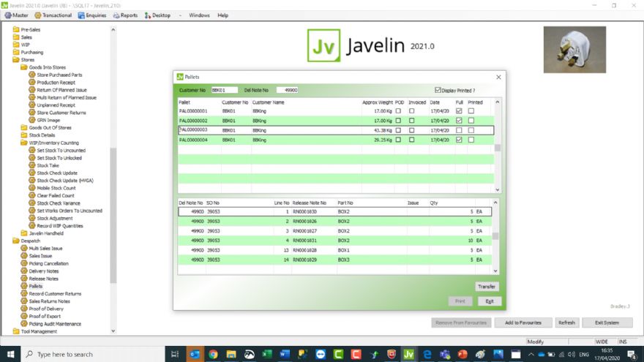Viewport: 644px width, 362px height.
Task: Toggle Full checkbox for PAL00000001
Action: coord(459,111)
